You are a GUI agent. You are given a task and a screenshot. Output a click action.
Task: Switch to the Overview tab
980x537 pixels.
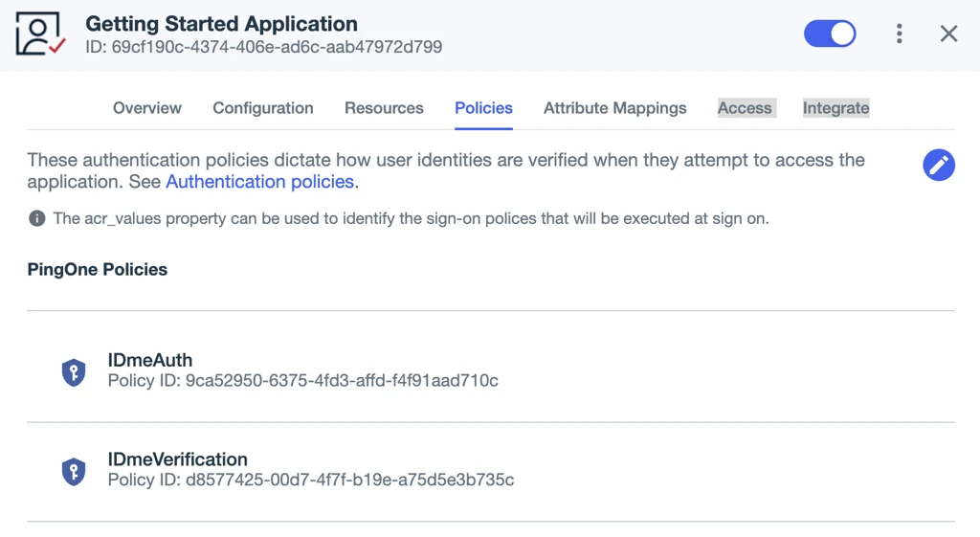pyautogui.click(x=146, y=108)
